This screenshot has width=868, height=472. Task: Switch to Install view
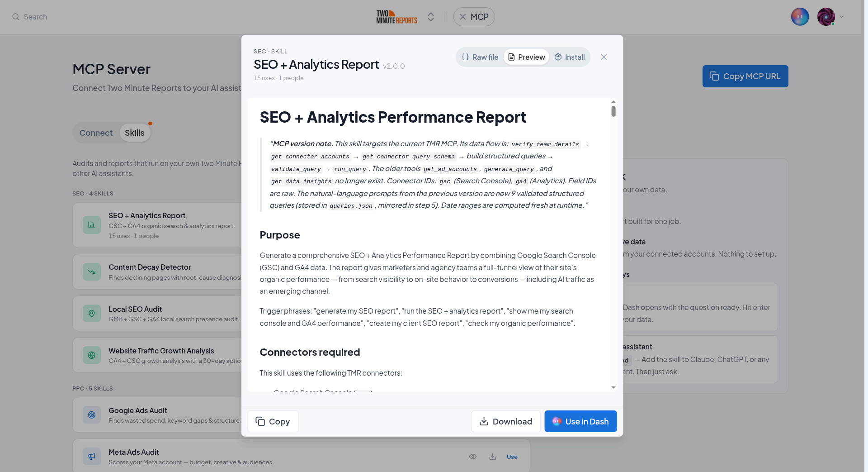pos(570,57)
